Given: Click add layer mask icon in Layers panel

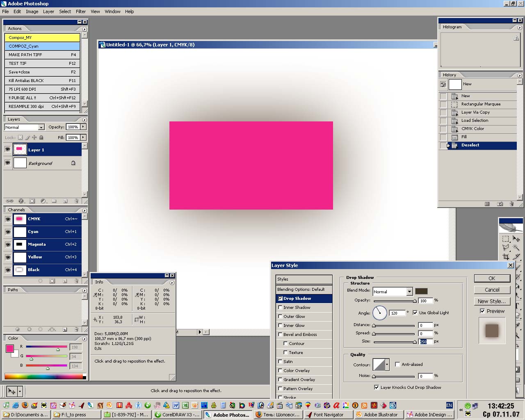Looking at the screenshot, I should [32, 201].
